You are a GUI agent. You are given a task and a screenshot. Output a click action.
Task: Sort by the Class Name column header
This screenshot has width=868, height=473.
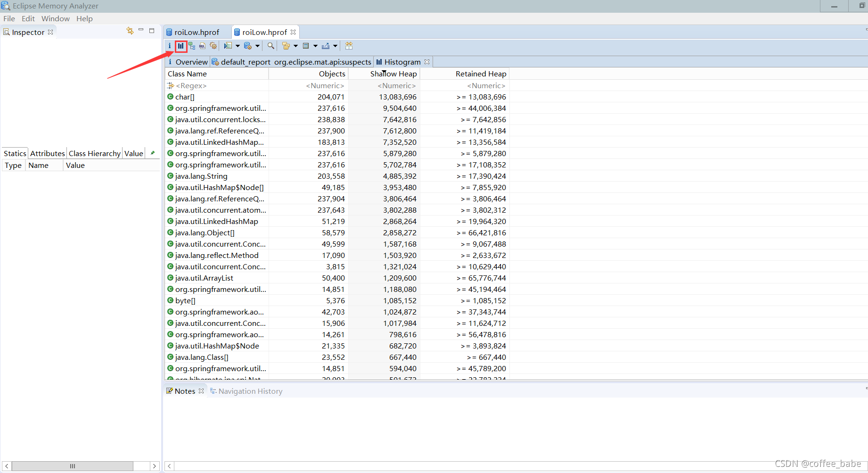(217, 74)
